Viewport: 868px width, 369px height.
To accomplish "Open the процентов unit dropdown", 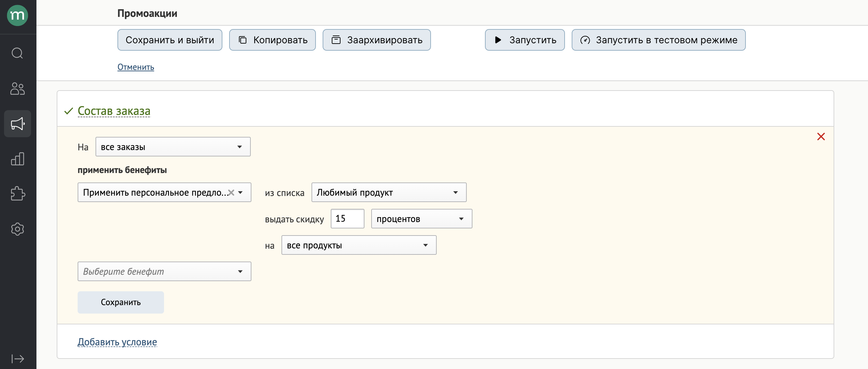I will [422, 219].
